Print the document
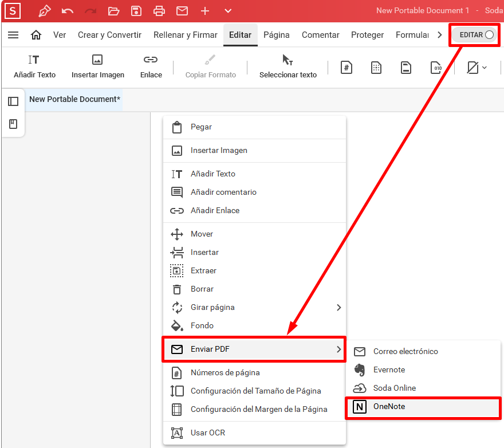 coord(159,11)
